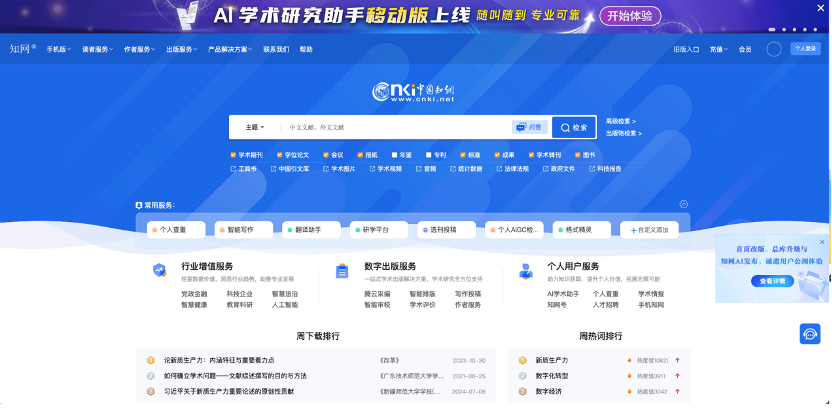This screenshot has width=832, height=420.
Task: Select the last banner carousel dot
Action: point(815,30)
